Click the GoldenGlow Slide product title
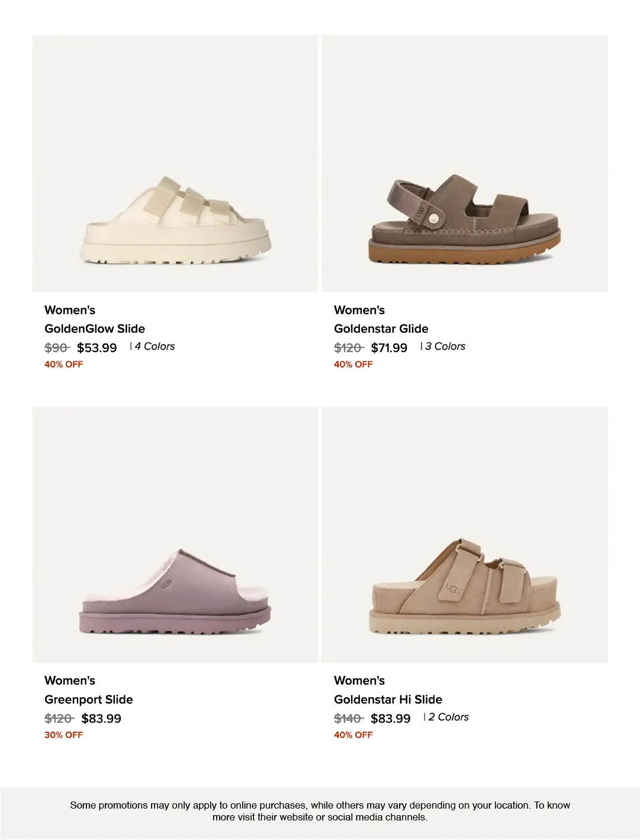The height and width of the screenshot is (840, 640). [95, 329]
